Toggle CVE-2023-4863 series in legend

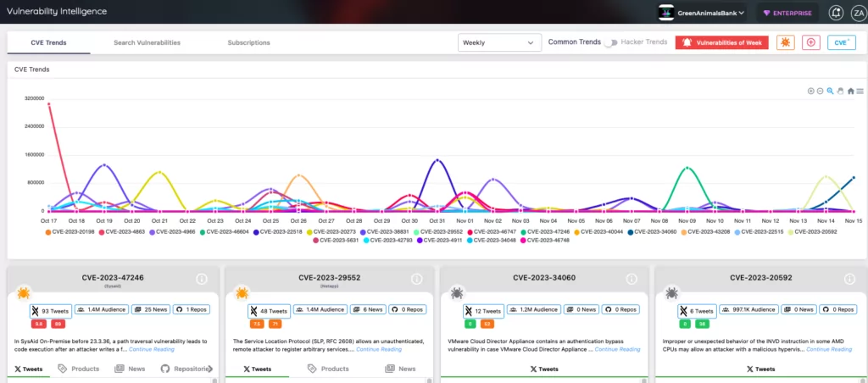tap(120, 232)
